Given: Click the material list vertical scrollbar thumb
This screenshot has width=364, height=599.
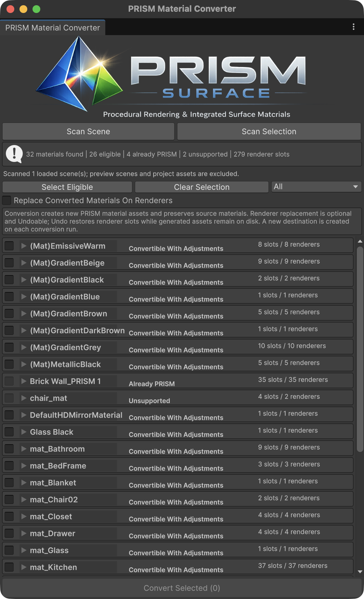Looking at the screenshot, I should [x=360, y=349].
